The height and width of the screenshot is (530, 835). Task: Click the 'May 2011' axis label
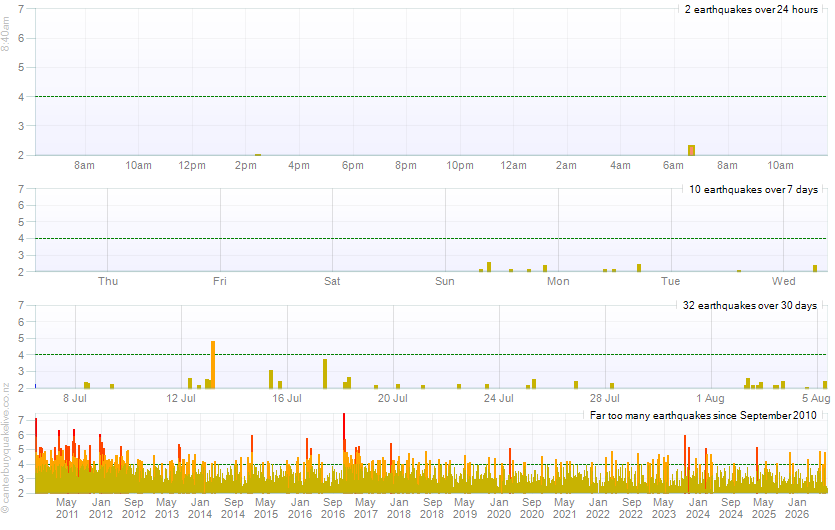click(x=67, y=508)
